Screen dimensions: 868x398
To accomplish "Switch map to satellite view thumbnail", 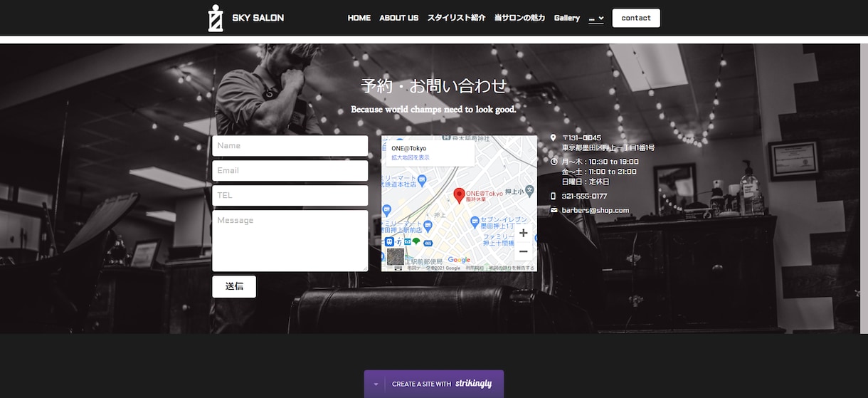I will (396, 256).
